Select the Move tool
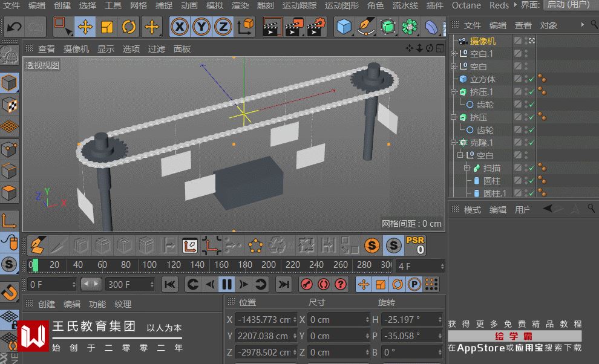This screenshot has width=599, height=364. (85, 27)
